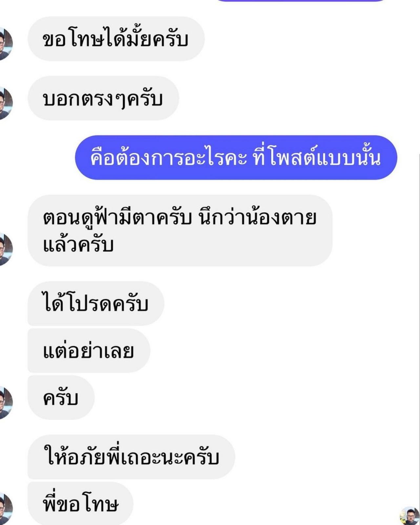This screenshot has width=420, height=525.
Task: Select the แต่อย่าเลย message bubble
Action: pyautogui.click(x=89, y=350)
